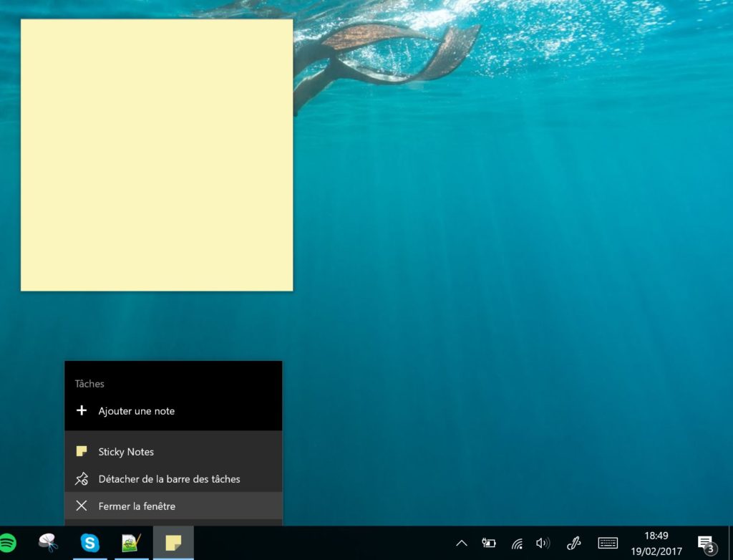This screenshot has width=733, height=560.
Task: Select "Détacher de la barre des tâches"
Action: click(x=169, y=479)
